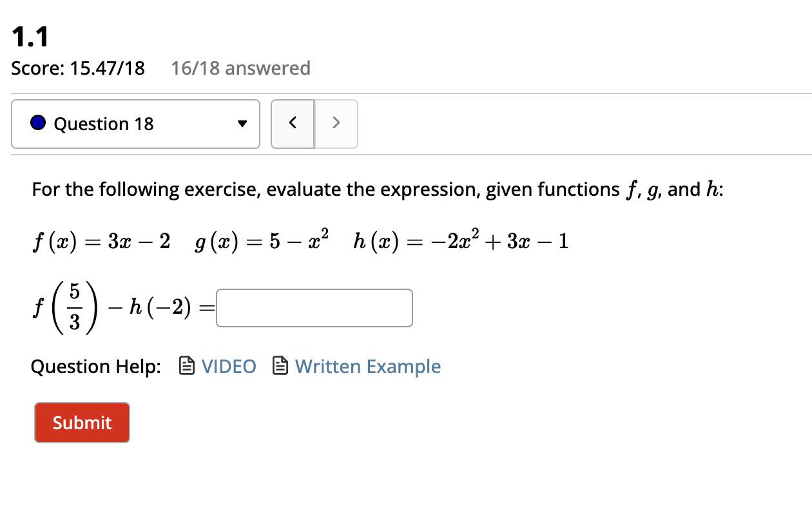Select the Question Help label
This screenshot has height=509, width=812.
96,366
